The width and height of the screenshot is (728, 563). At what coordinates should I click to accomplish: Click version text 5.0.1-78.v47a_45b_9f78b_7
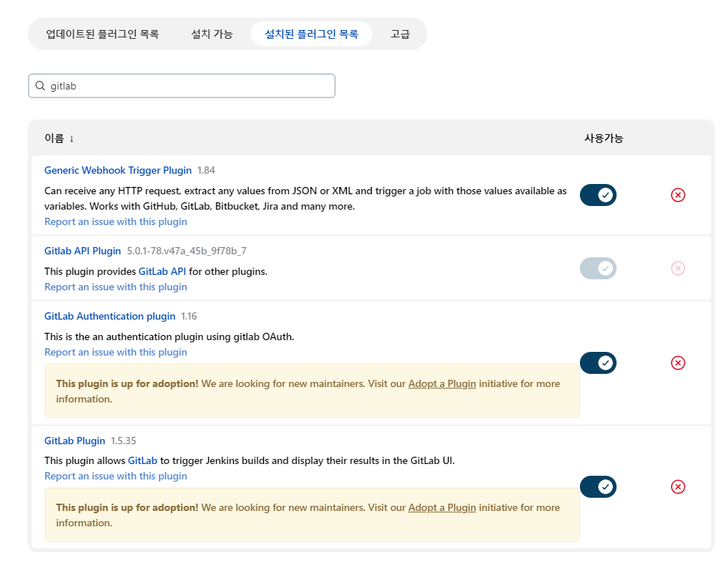click(x=187, y=251)
